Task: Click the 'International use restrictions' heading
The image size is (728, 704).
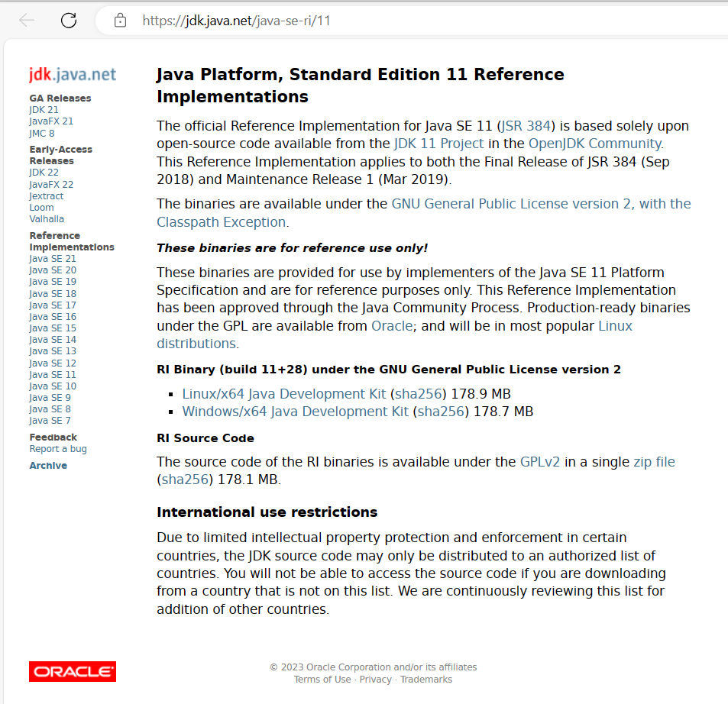Action: pos(267,512)
